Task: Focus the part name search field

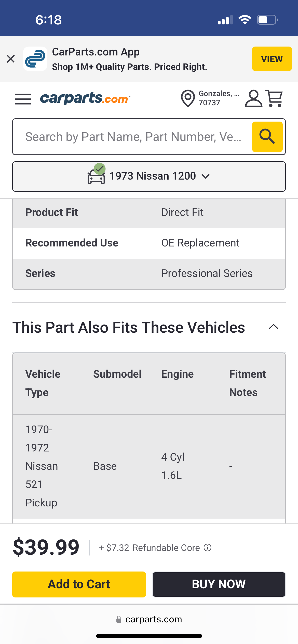Action: coord(132,137)
